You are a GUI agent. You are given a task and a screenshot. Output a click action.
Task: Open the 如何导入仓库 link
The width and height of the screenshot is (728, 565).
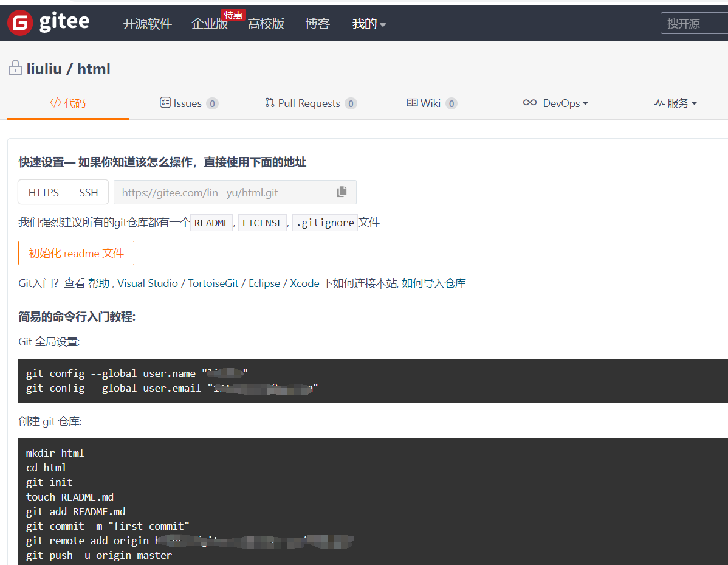[x=434, y=283]
